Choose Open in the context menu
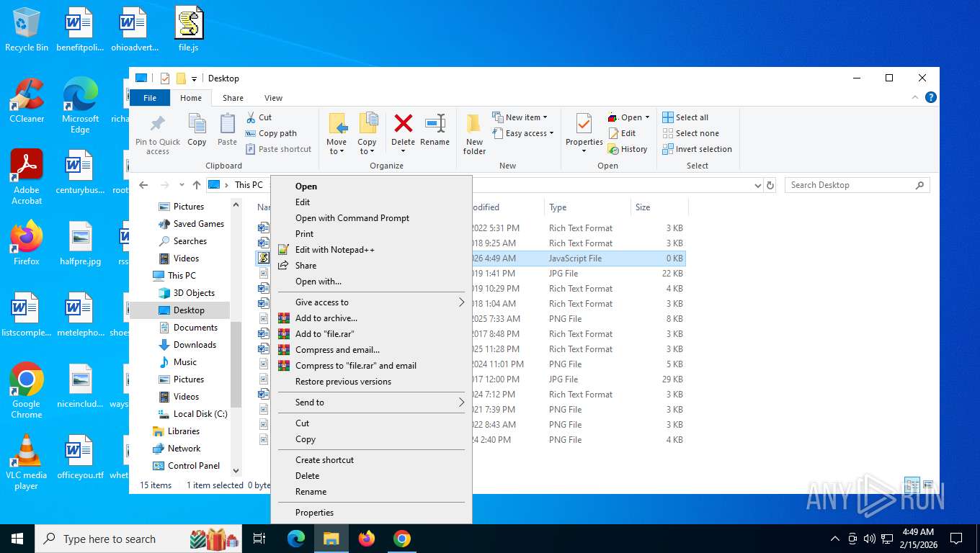This screenshot has width=980, height=553. (x=371, y=186)
